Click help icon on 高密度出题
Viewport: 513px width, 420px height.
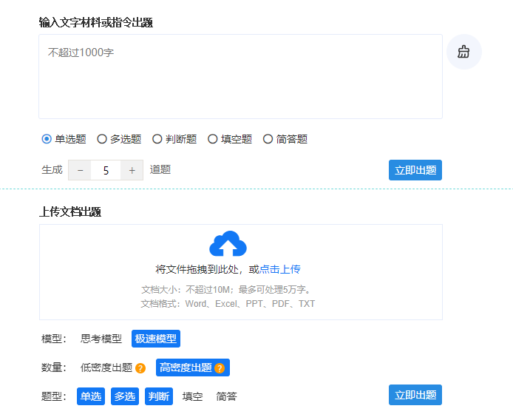(219, 368)
